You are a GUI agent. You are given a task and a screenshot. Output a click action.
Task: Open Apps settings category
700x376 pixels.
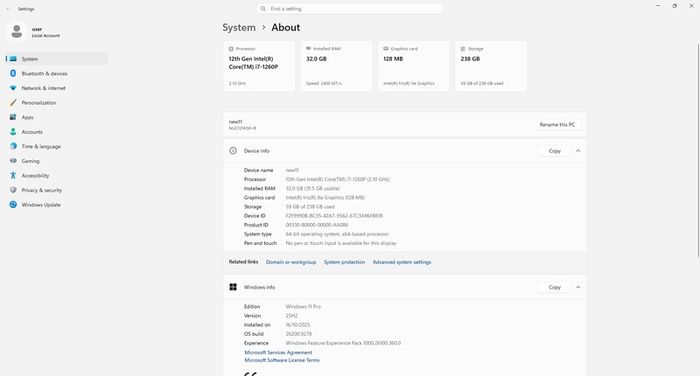point(57,117)
